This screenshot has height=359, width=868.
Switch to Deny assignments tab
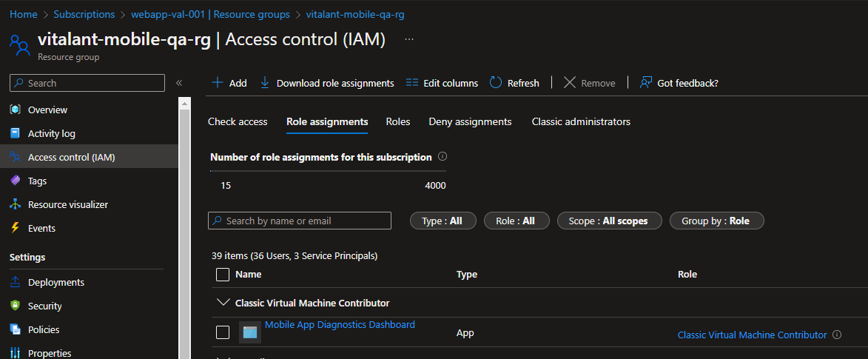(x=470, y=121)
